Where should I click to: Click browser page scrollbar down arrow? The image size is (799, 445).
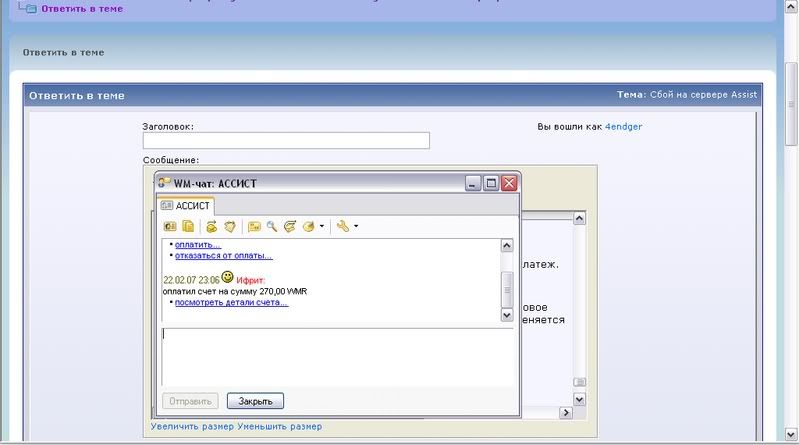tap(791, 434)
